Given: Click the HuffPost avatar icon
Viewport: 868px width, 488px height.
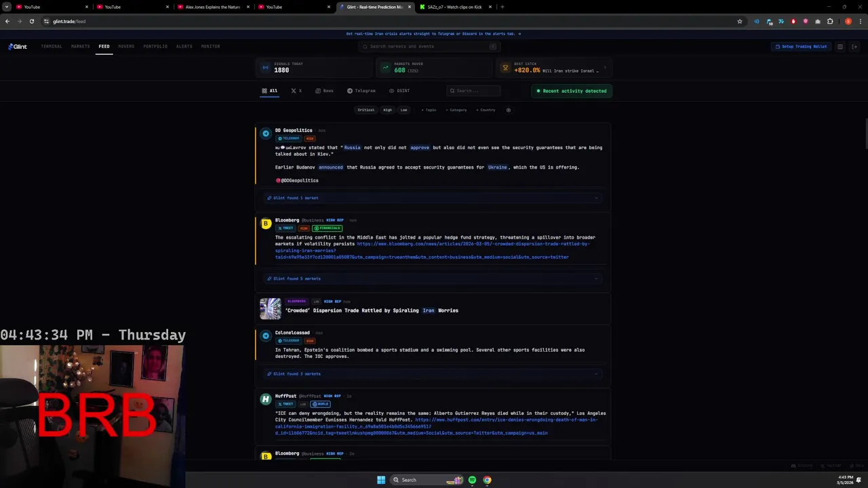Looking at the screenshot, I should click(x=266, y=399).
